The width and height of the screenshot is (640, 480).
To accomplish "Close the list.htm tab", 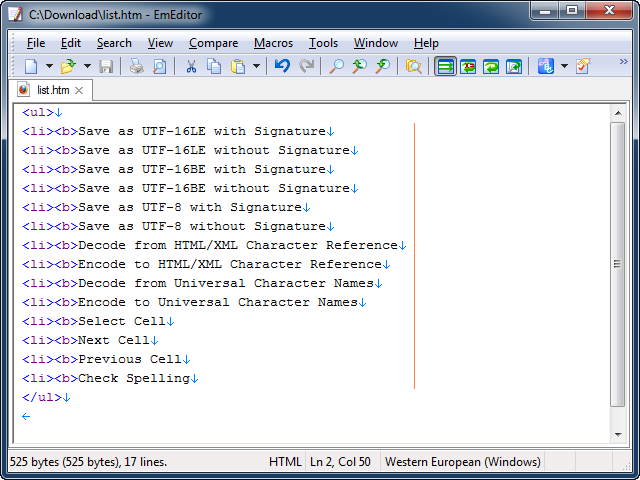I will tap(79, 90).
